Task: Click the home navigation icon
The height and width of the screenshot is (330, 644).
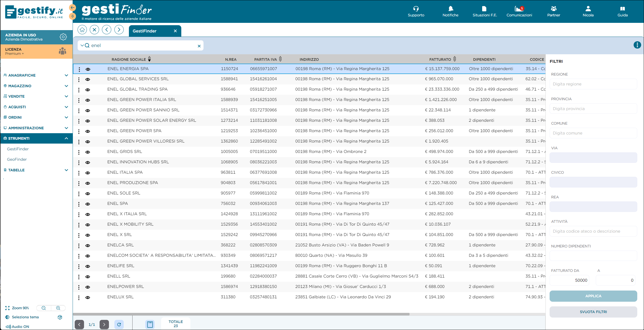Action: pyautogui.click(x=82, y=30)
